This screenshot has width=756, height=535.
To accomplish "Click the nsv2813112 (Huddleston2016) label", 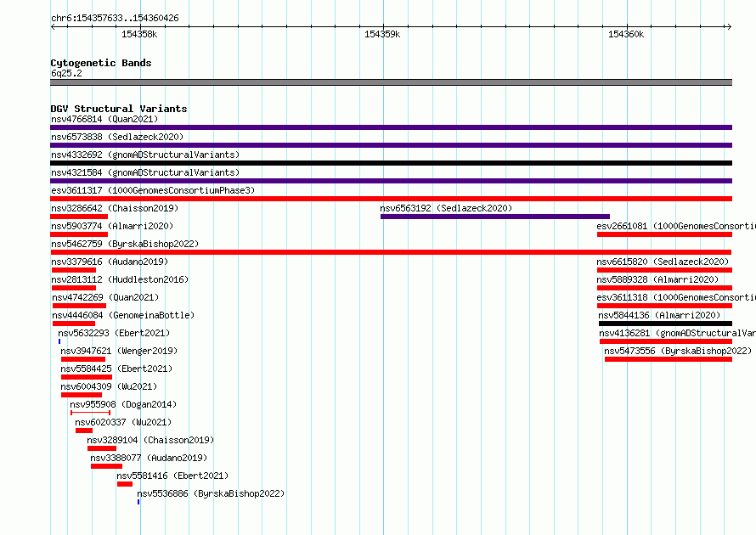I will pyautogui.click(x=120, y=279).
